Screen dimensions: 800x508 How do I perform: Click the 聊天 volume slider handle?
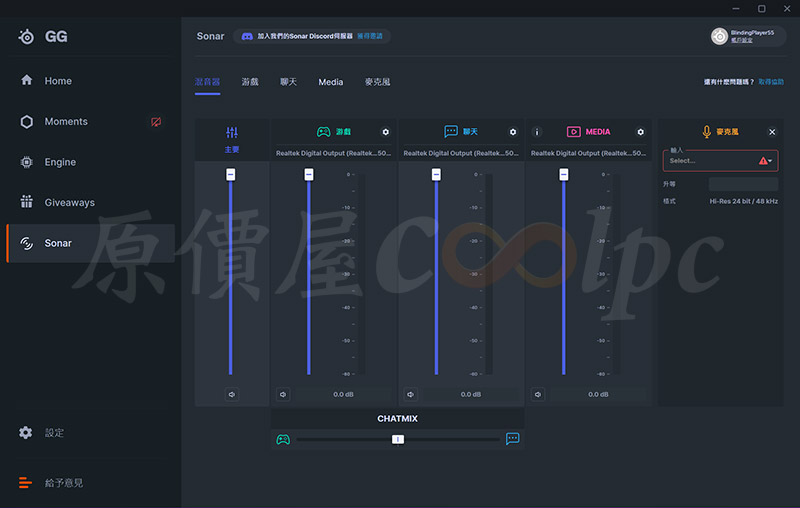click(436, 174)
